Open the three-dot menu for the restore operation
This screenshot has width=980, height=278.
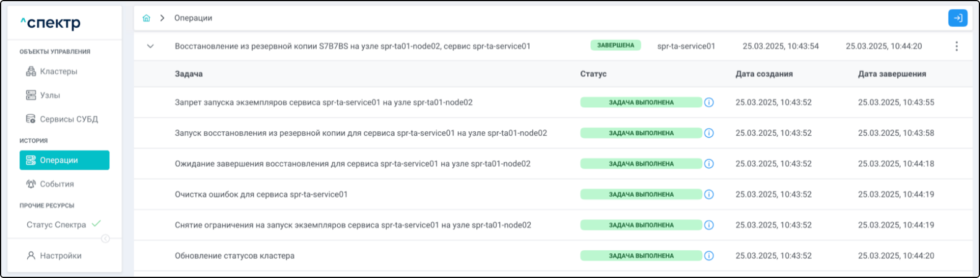click(956, 46)
